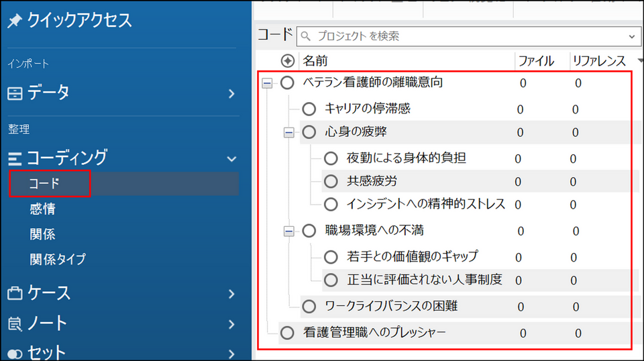This screenshot has height=361, width=644.
Task: Select the circle next to 看護管理職へのプレッシャー
Action: (287, 333)
